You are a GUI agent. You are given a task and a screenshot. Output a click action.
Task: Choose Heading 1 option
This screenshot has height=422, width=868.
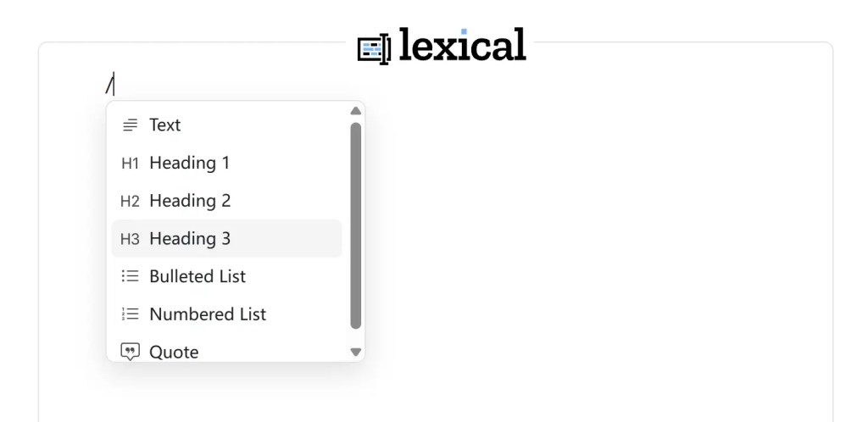[227, 164]
